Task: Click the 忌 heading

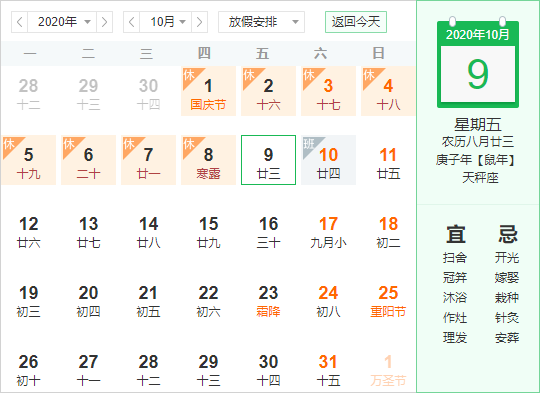Action: click(x=507, y=234)
